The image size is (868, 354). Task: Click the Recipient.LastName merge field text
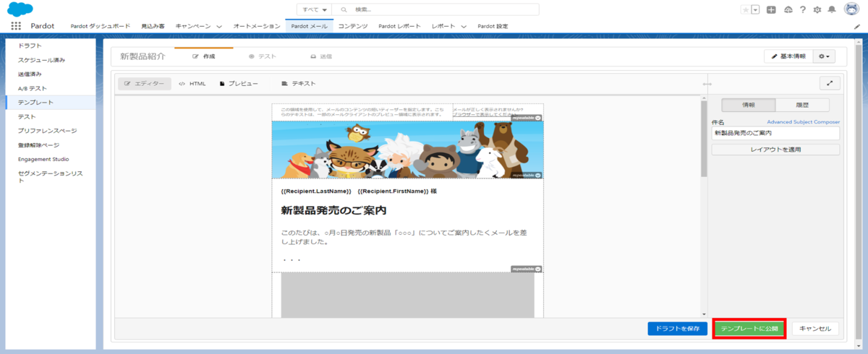coord(316,191)
